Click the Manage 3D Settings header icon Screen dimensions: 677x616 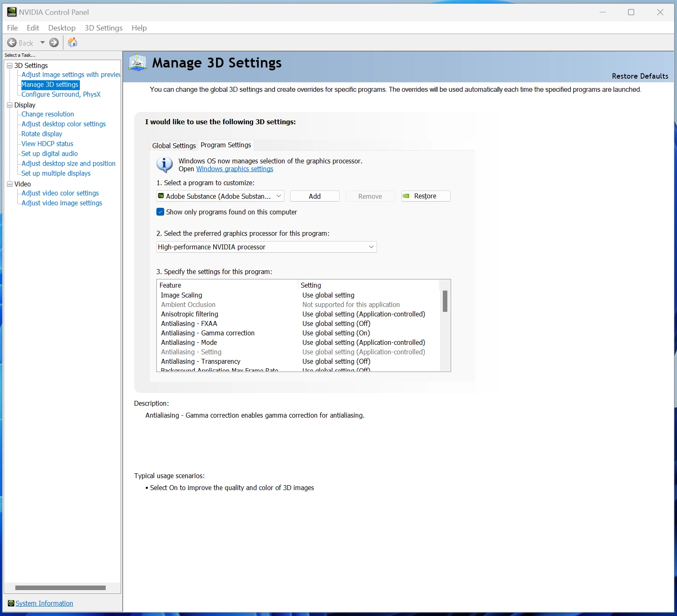click(x=137, y=63)
